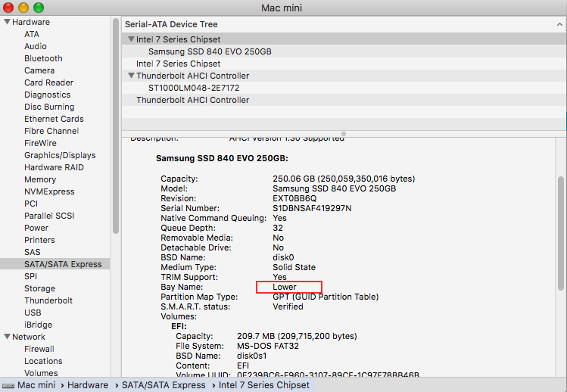Collapse the Serial-ATA Device Tree header chevron
Viewport: 567px width, 392px height.
pyautogui.click(x=559, y=24)
